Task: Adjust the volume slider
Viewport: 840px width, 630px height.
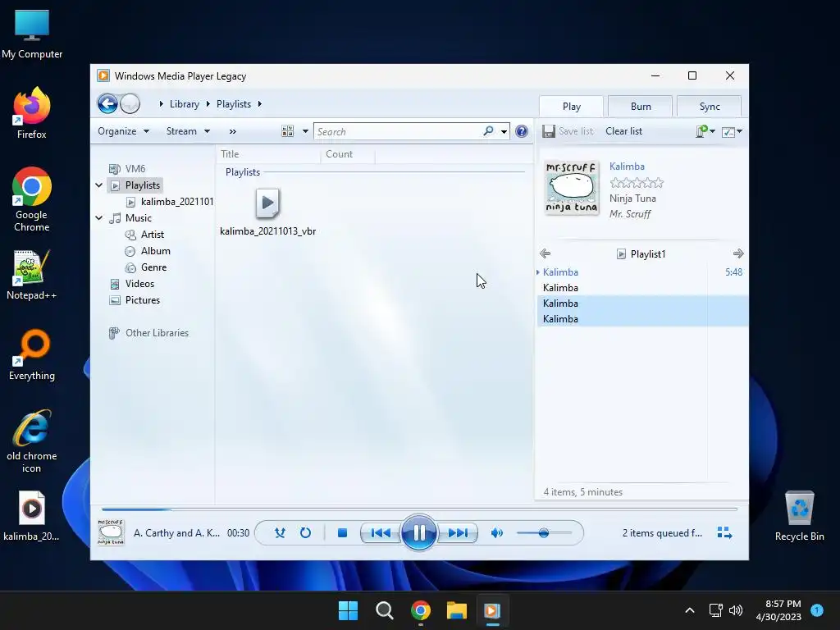Action: coord(543,533)
